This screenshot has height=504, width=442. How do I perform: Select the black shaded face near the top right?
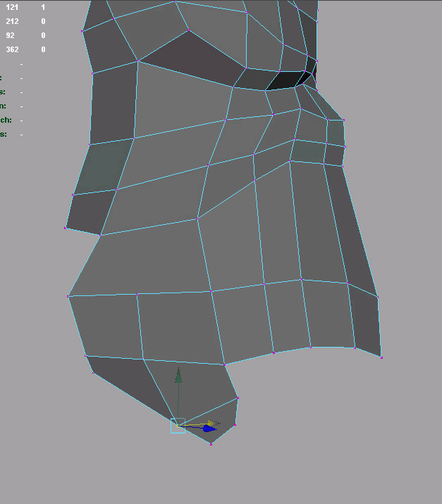(289, 81)
